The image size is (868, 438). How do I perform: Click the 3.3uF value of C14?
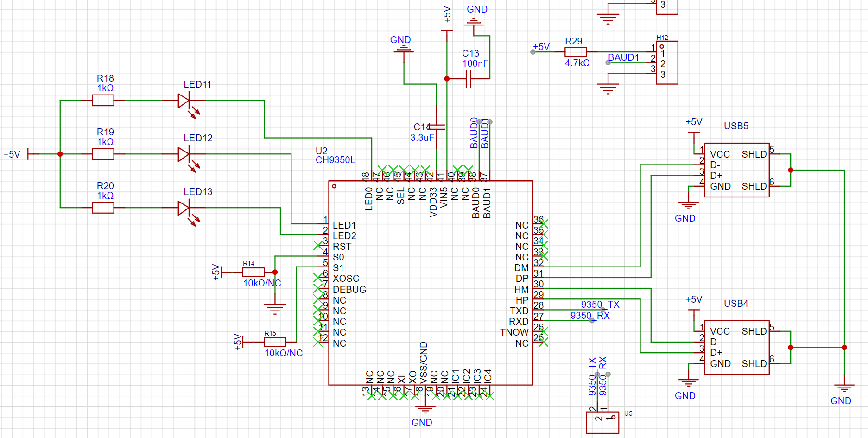[422, 138]
